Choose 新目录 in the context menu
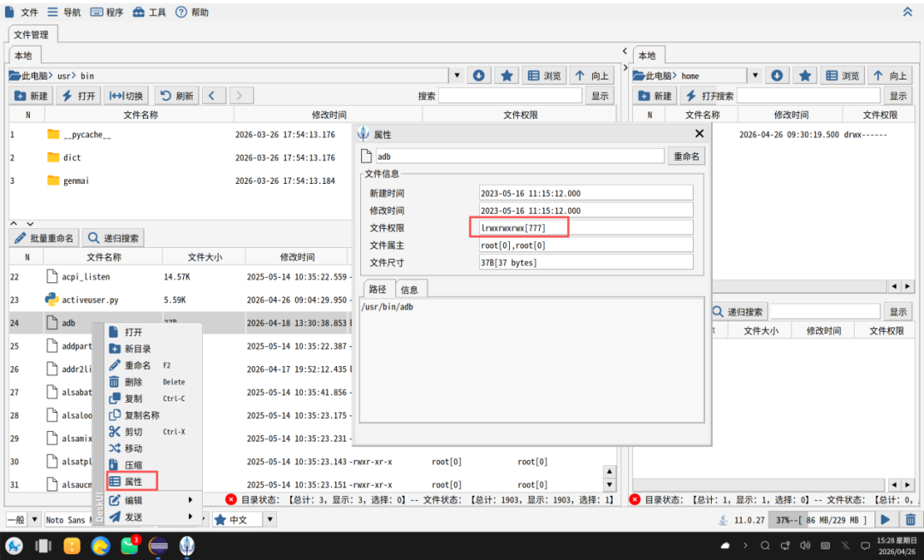Viewport: 924px width, 560px height. pos(153,349)
